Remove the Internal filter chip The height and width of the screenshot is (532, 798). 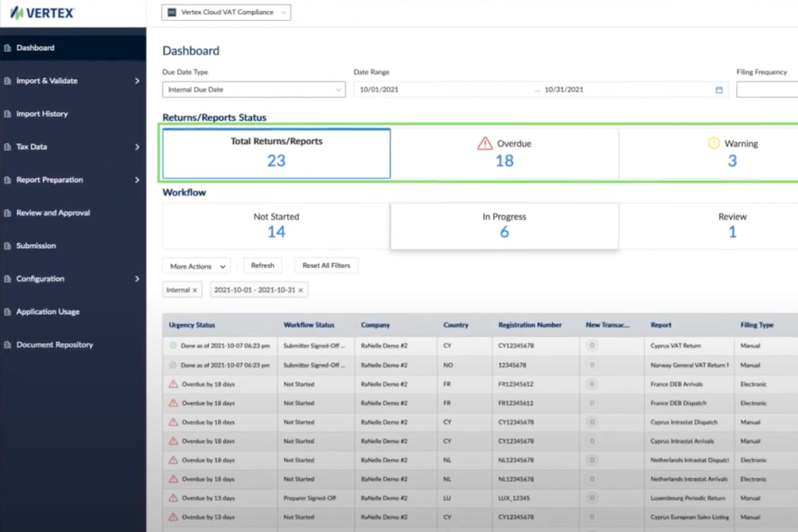click(x=194, y=289)
